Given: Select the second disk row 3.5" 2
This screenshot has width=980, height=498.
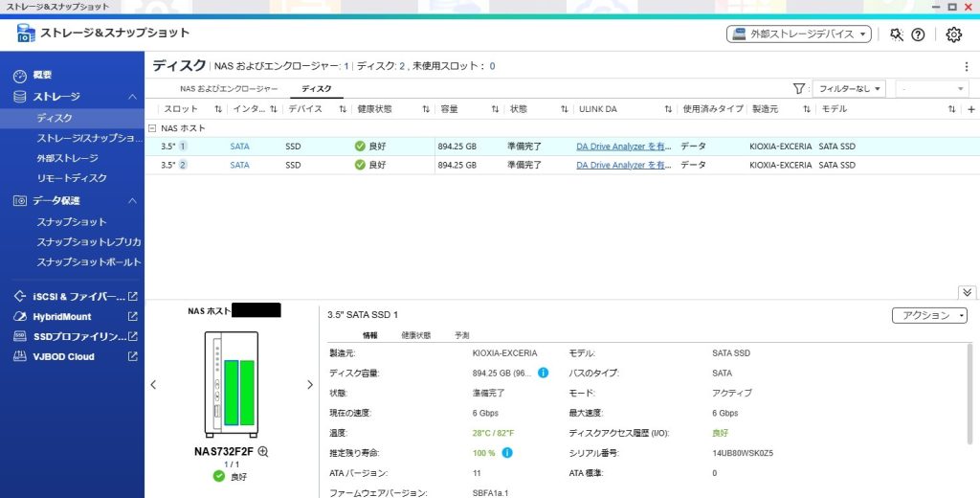Looking at the screenshot, I should [383, 165].
